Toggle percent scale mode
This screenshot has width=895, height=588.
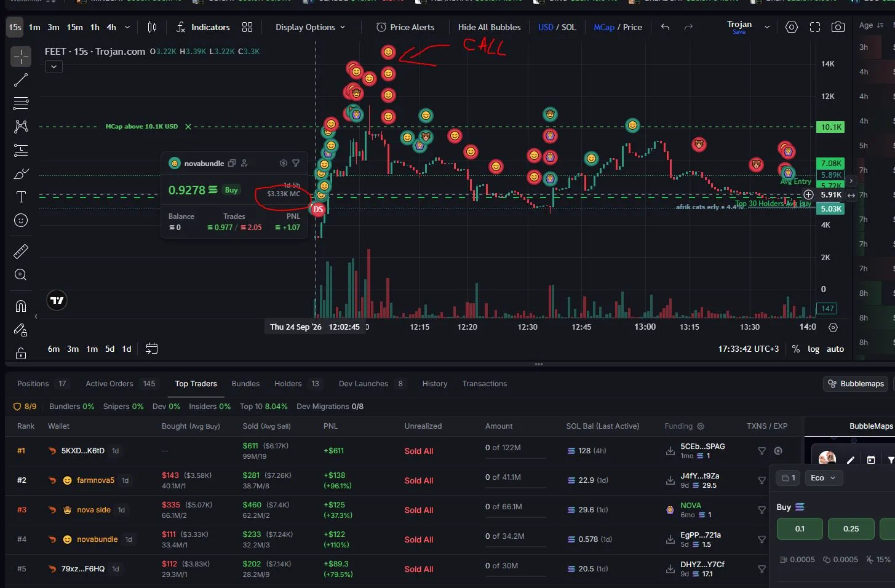[796, 349]
